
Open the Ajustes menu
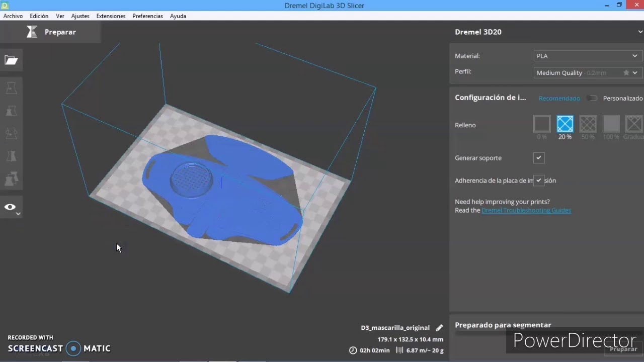point(80,16)
